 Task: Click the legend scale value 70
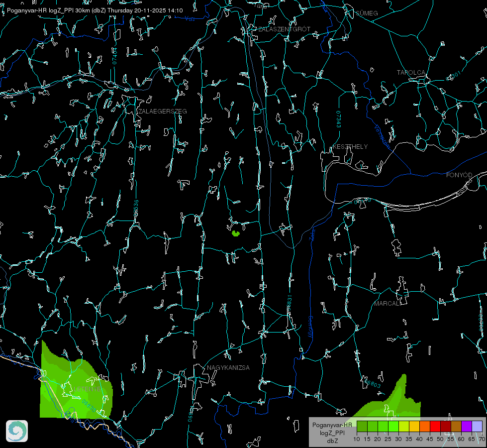pos(482,440)
